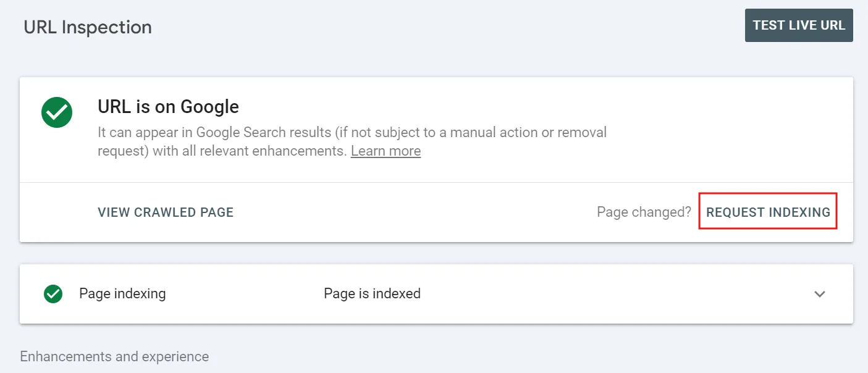Click small green check icon next to Page indexing
This screenshot has height=373, width=868.
pyautogui.click(x=53, y=294)
